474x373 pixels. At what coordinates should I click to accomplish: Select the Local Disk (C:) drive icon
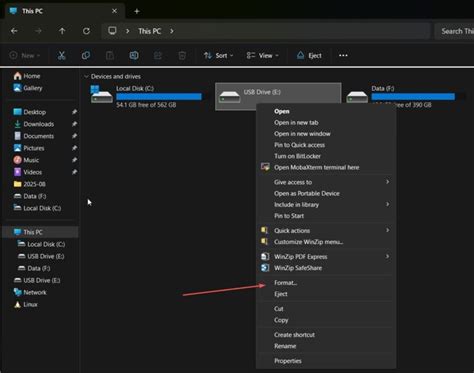102,95
